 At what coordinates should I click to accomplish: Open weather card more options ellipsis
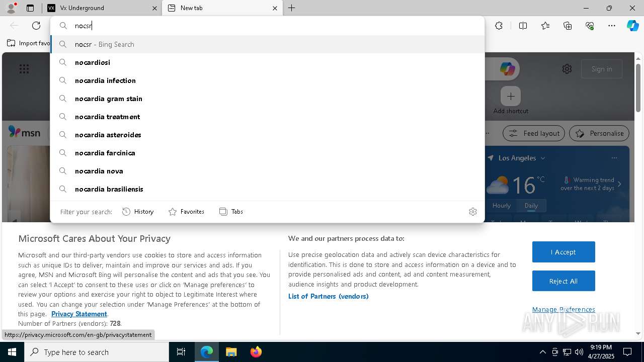pos(614,158)
